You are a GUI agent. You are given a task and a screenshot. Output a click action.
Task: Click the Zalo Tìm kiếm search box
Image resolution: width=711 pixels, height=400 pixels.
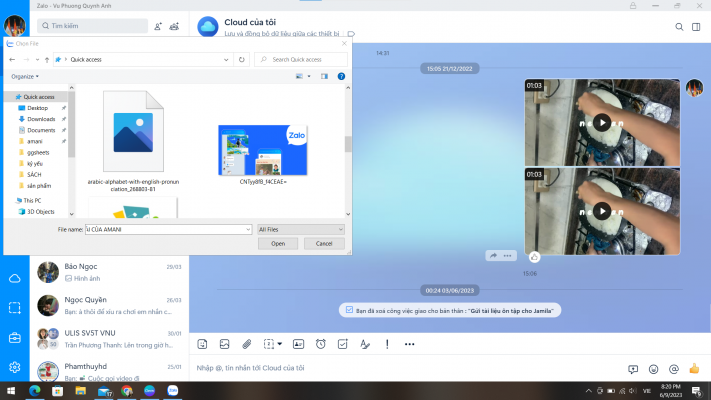93,26
